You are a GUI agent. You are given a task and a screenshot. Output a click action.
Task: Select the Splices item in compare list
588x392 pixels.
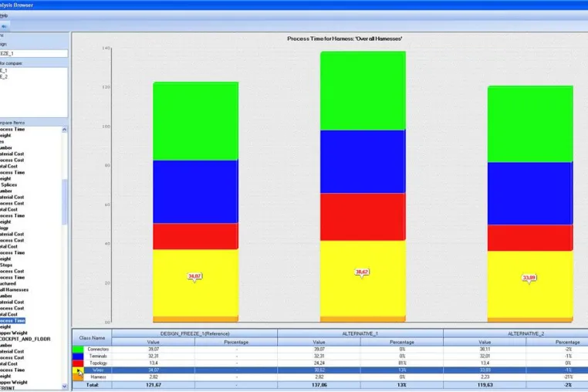(x=9, y=185)
